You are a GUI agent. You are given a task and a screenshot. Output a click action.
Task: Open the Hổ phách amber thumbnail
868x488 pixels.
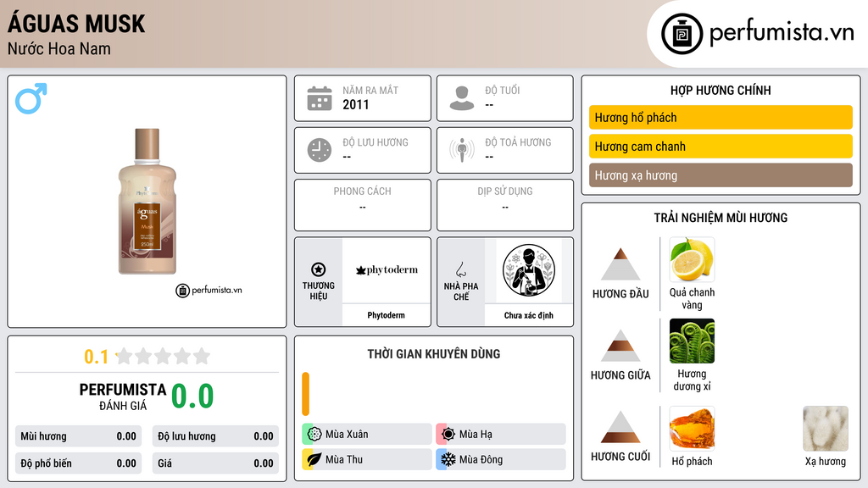point(692,428)
